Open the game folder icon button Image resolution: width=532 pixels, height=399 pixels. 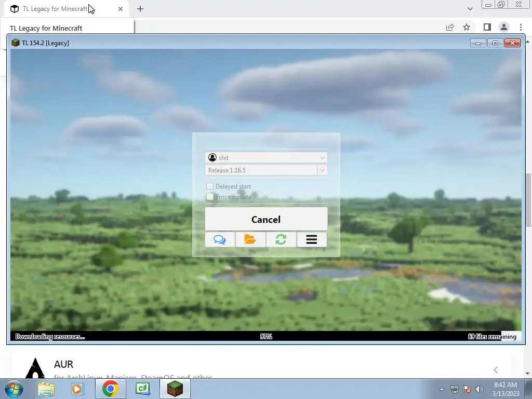[x=250, y=240]
